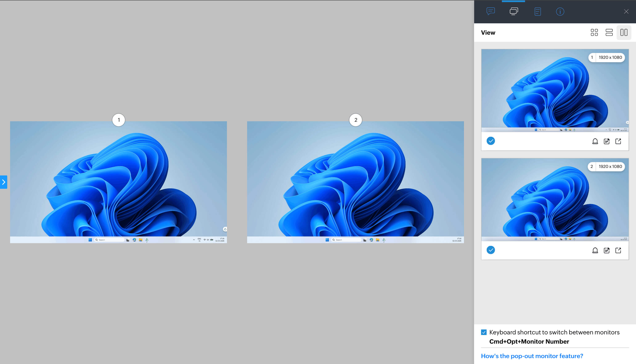
Task: Close the side panel with X
Action: [626, 12]
